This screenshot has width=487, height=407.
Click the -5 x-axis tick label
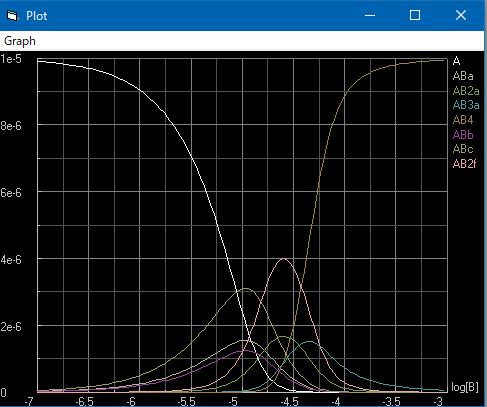click(x=233, y=402)
